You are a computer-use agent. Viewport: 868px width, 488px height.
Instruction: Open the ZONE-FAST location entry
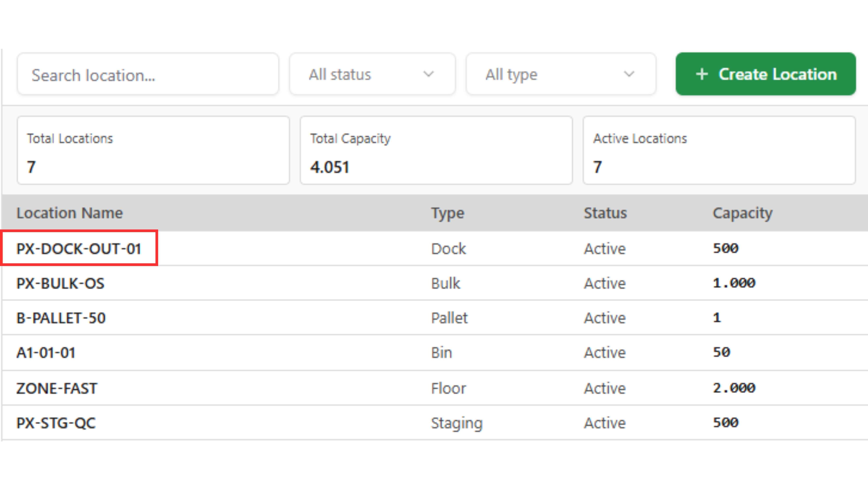tap(57, 388)
